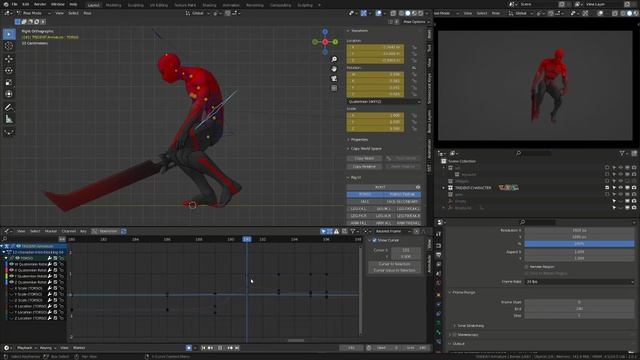
Task: Toggle visibility eye of TRIDENT-CHARACTER collection
Action: point(620,188)
